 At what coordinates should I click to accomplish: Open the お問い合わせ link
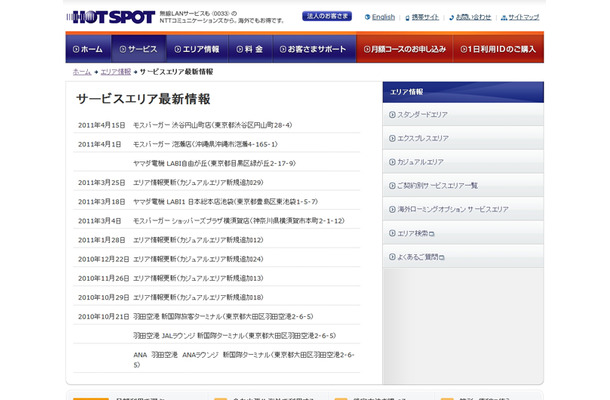coord(473,17)
